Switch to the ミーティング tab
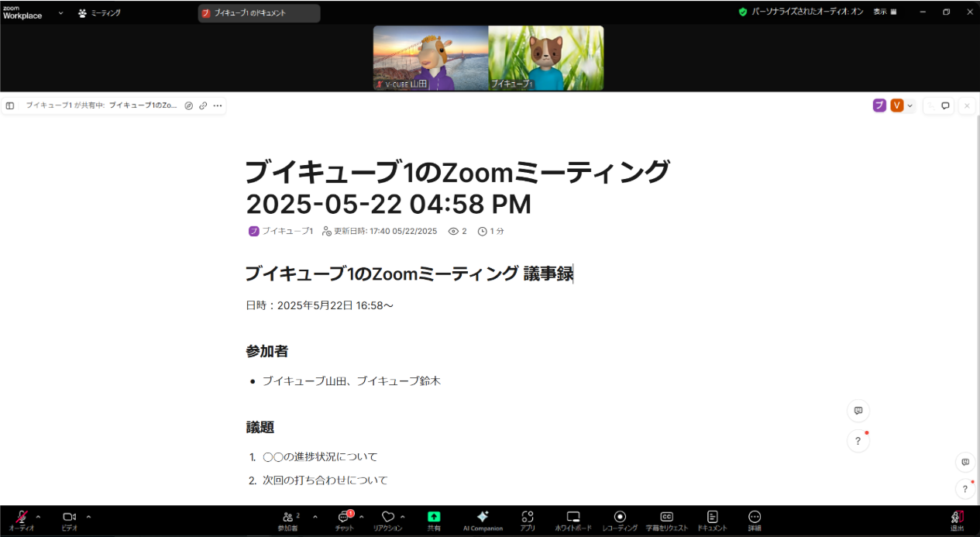 99,12
